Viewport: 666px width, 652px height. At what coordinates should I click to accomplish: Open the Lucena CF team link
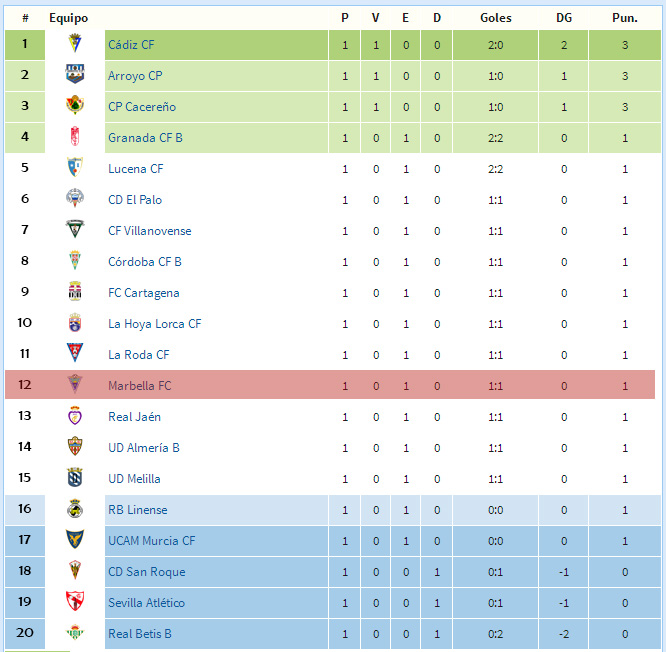[x=135, y=169]
